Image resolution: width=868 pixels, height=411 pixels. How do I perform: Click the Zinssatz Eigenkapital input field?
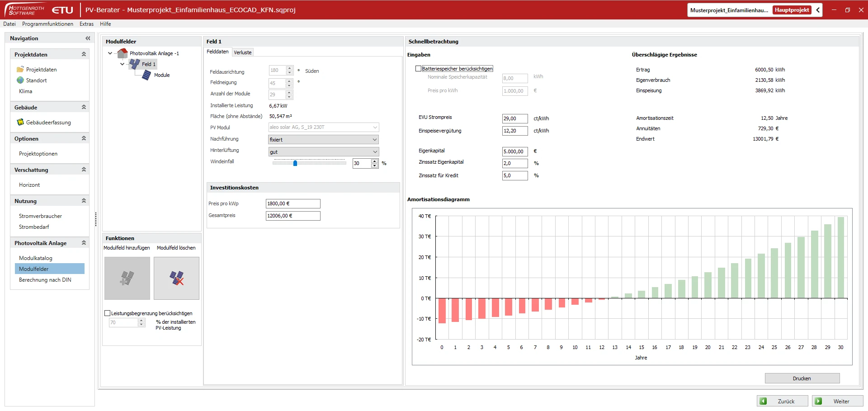pos(515,163)
